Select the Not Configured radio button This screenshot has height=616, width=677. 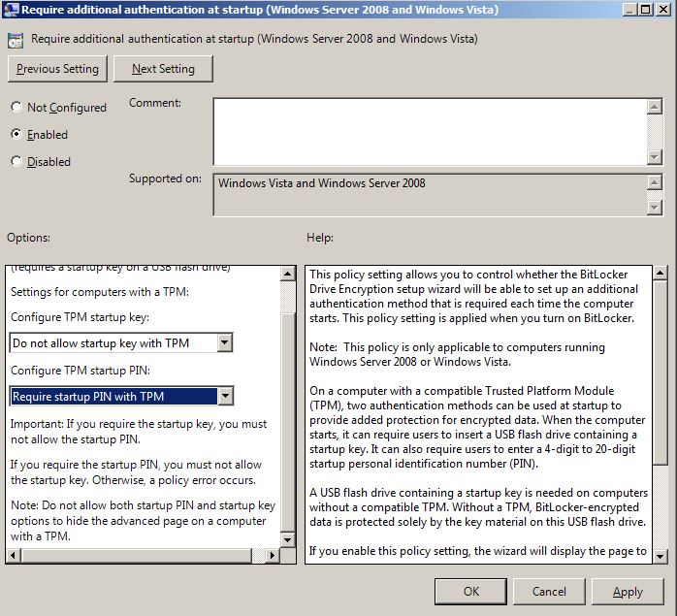16,107
